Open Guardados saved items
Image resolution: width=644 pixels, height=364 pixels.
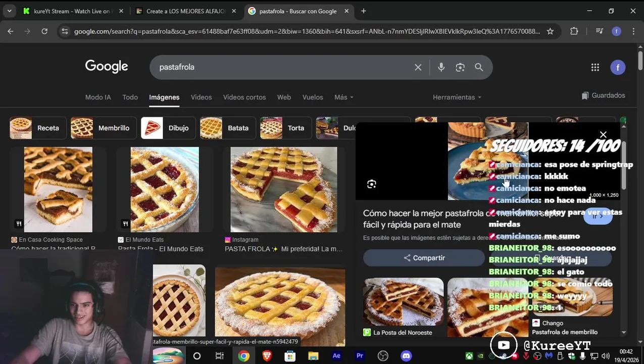coord(603,96)
